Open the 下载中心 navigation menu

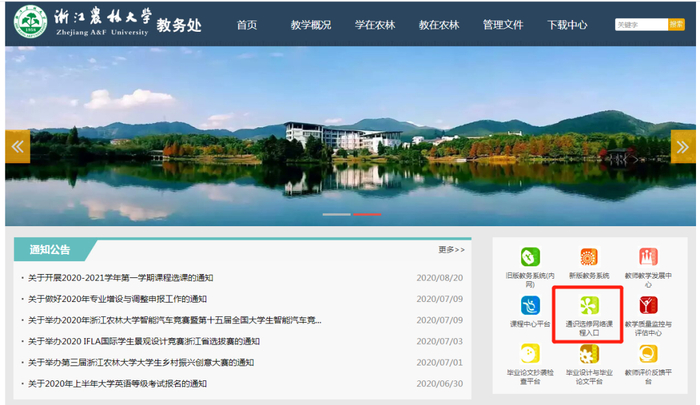pos(567,25)
